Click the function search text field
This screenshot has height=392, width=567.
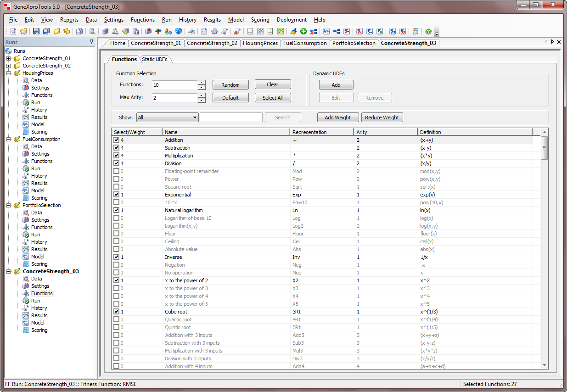coord(231,118)
